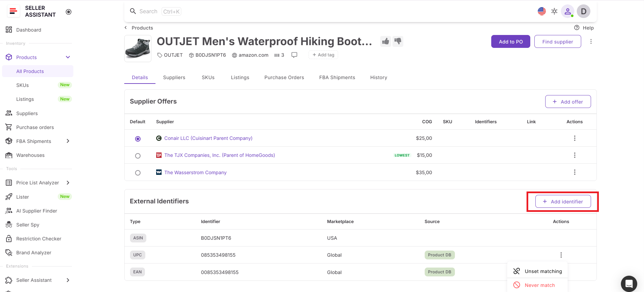This screenshot has width=644, height=292.
Task: Select All Products in sidebar
Action: click(x=38, y=71)
